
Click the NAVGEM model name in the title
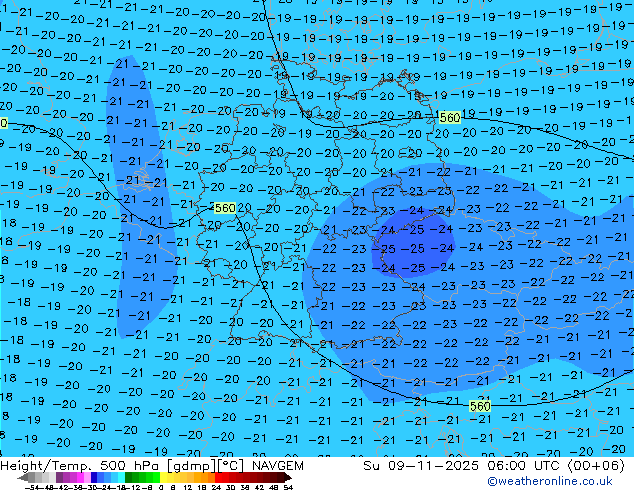pyautogui.click(x=277, y=466)
